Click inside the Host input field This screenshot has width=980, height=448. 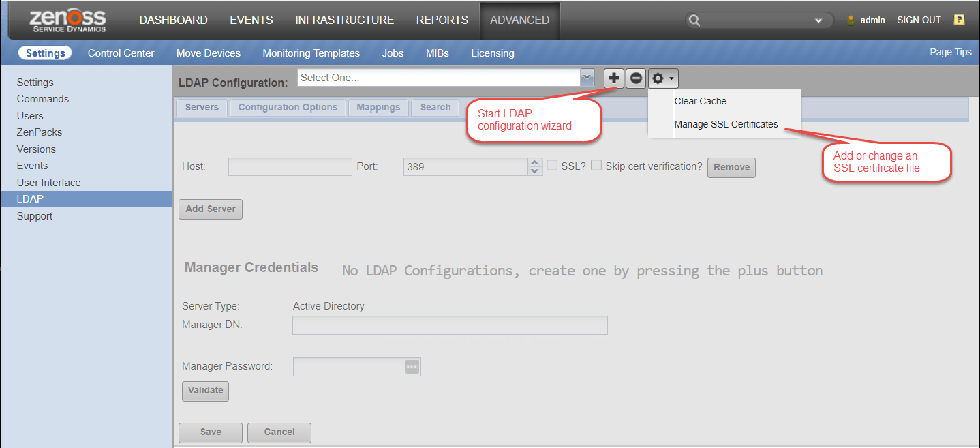pyautogui.click(x=290, y=166)
